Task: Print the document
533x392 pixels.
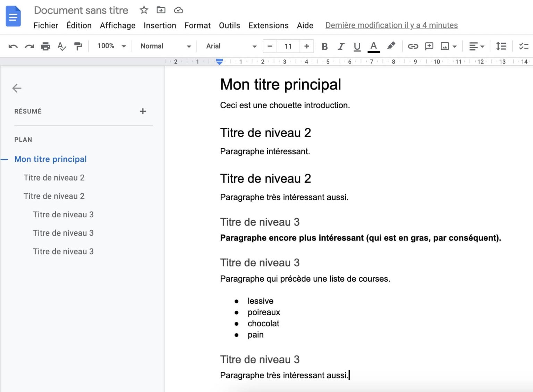Action: (45, 46)
